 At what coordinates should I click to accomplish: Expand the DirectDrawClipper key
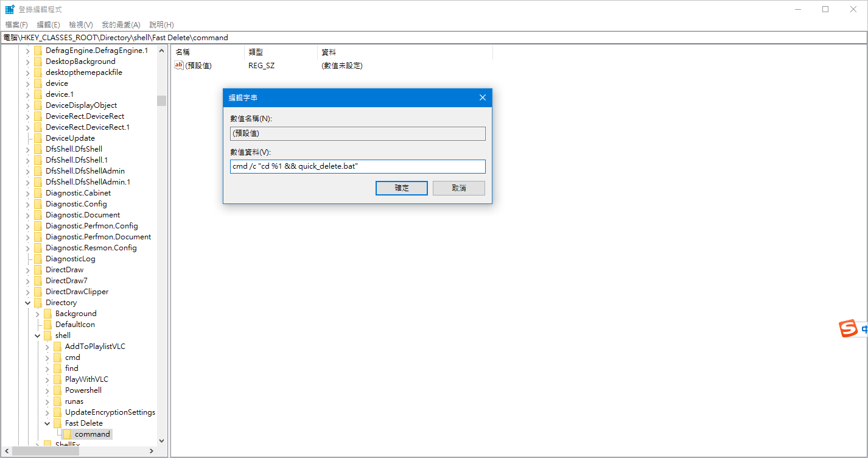tap(27, 292)
